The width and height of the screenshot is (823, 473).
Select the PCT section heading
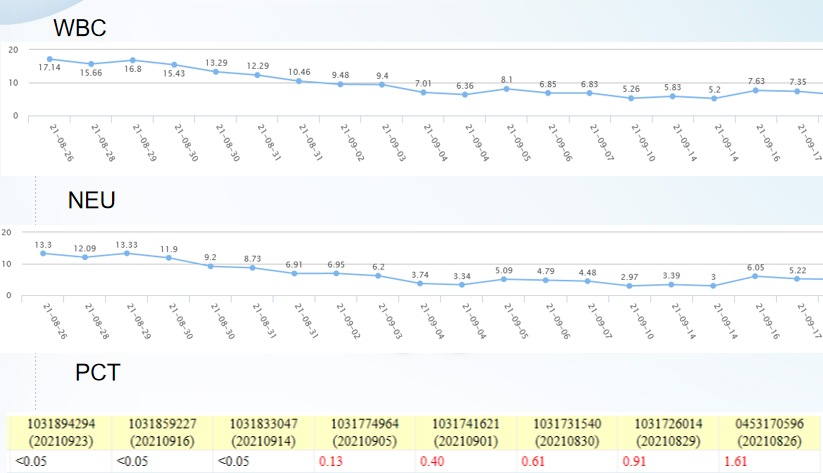pyautogui.click(x=98, y=373)
